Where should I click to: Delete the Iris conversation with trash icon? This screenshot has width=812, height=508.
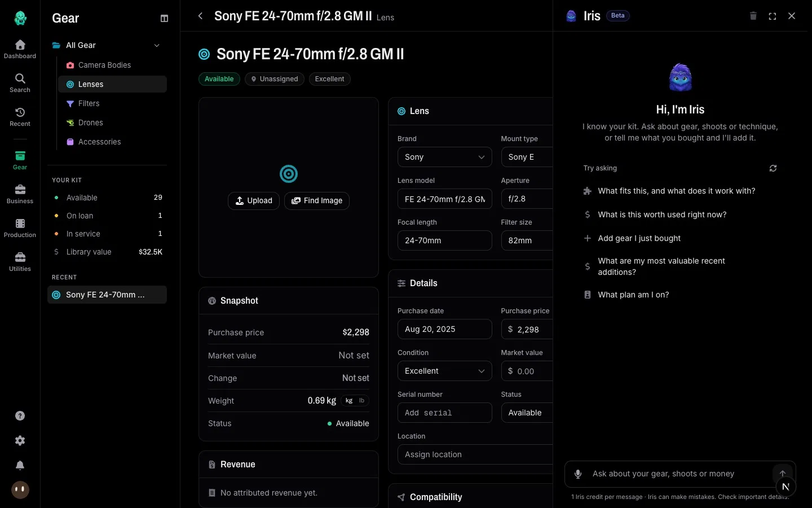(753, 16)
